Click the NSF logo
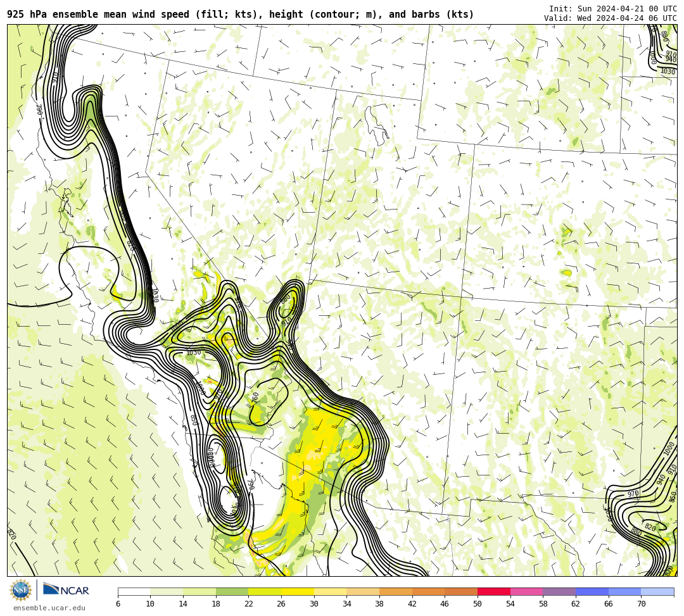This screenshot has width=684, height=616. tap(21, 590)
